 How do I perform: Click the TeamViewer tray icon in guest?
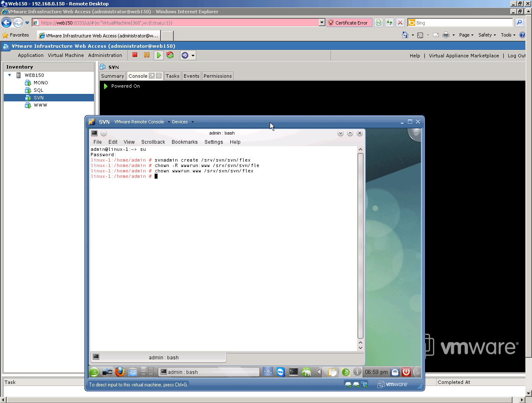(281, 372)
